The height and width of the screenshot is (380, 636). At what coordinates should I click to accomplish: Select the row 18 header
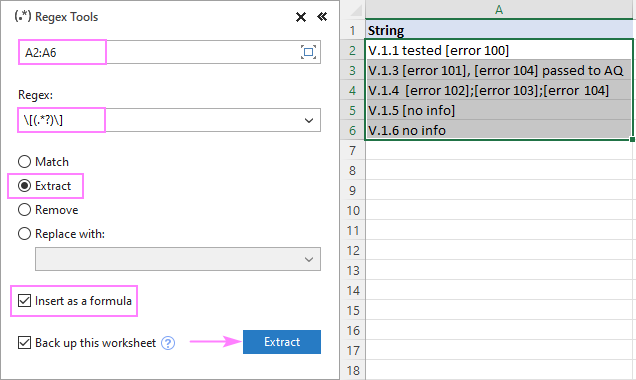tap(353, 370)
